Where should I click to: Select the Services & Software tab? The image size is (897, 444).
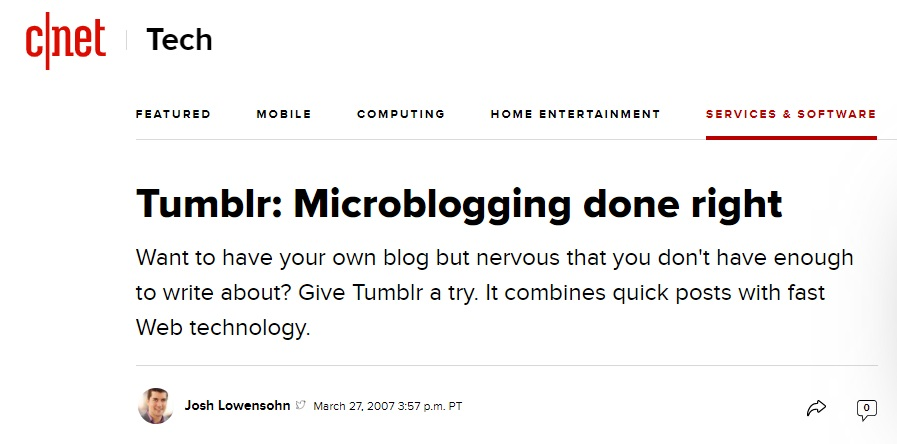pyautogui.click(x=791, y=114)
